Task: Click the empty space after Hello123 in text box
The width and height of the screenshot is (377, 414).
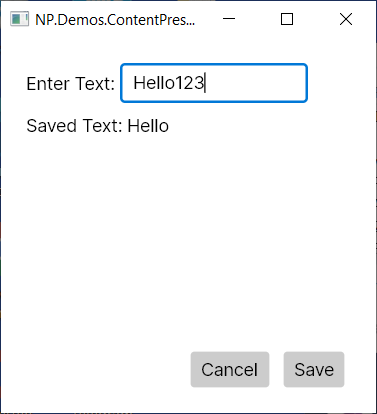Action: point(255,83)
